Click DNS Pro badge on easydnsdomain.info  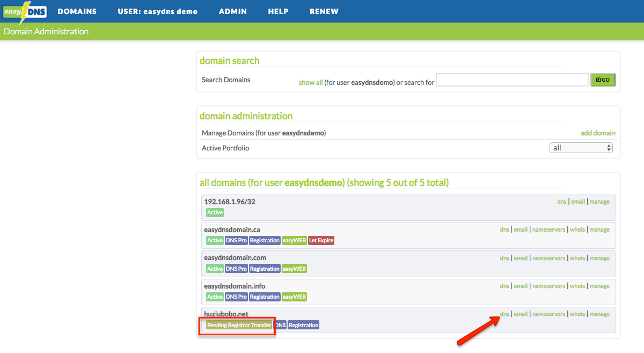click(x=236, y=297)
